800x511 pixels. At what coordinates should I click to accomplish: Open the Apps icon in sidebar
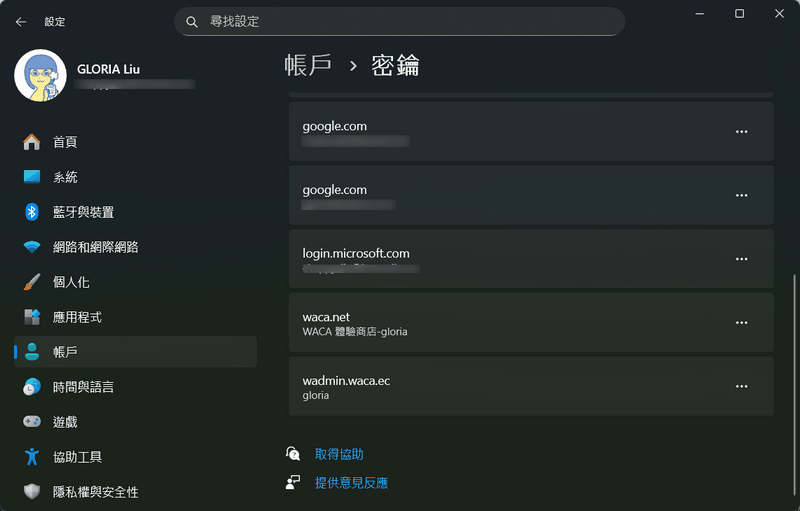point(32,317)
